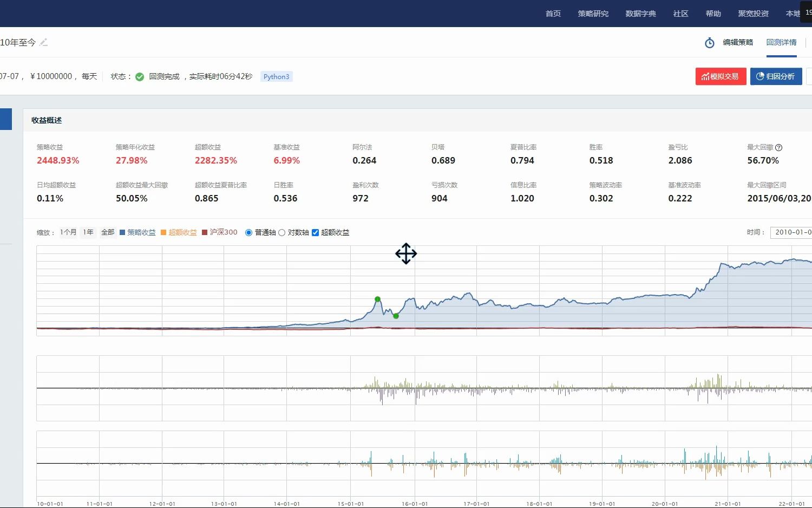812x508 pixels.
Task: Select the blue sidebar tab on the left edge
Action: coord(5,119)
